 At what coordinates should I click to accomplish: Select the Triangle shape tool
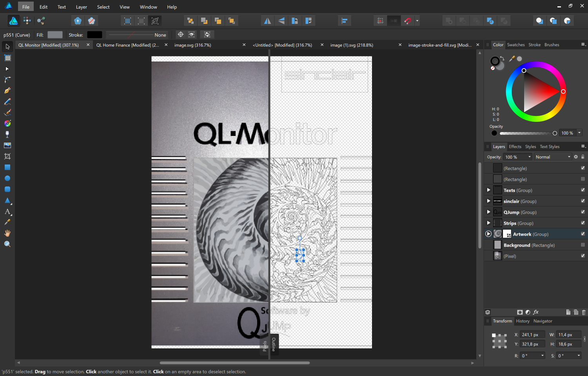[x=7, y=200]
